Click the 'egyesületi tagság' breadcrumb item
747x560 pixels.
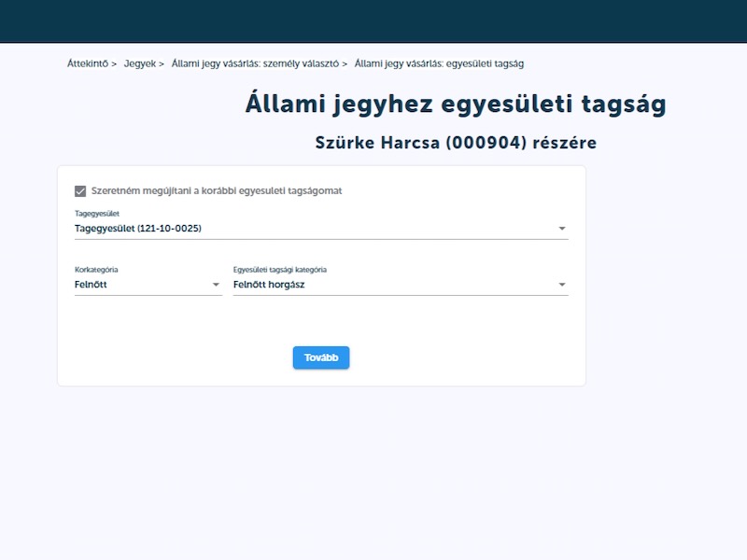[439, 63]
